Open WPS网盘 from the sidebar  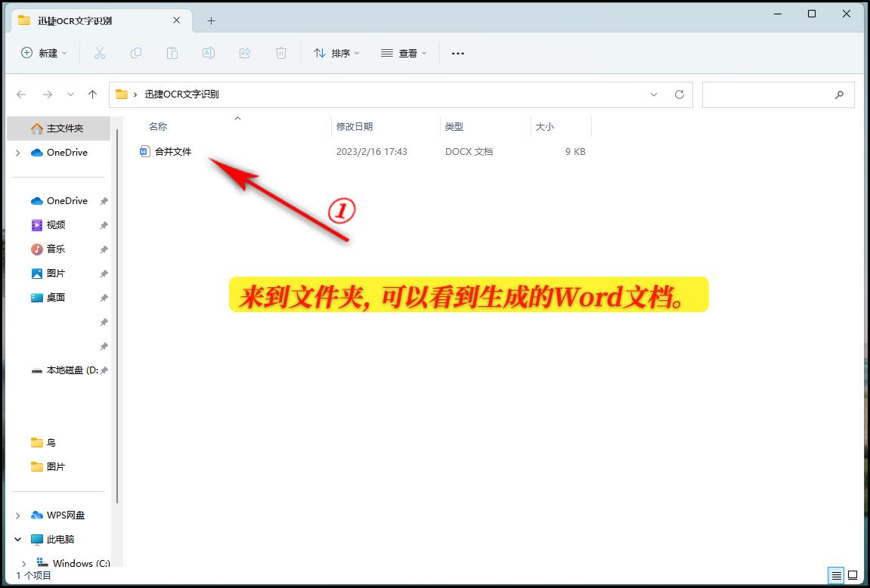(67, 515)
